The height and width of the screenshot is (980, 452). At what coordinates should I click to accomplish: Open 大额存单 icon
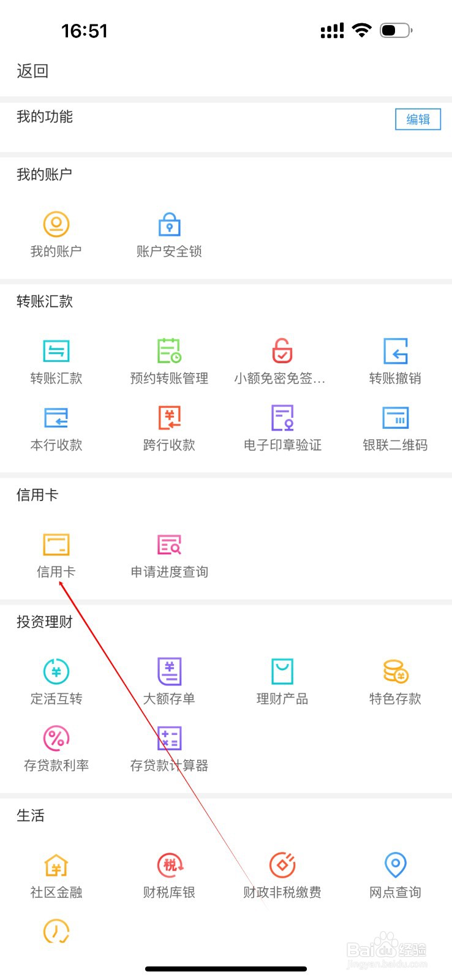(170, 671)
